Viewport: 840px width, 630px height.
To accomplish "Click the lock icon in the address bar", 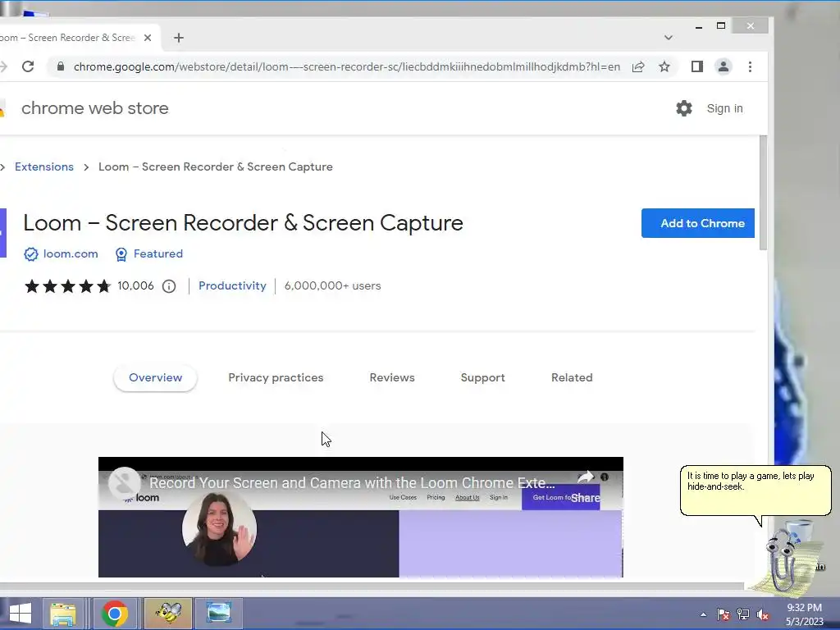I will click(x=61, y=66).
